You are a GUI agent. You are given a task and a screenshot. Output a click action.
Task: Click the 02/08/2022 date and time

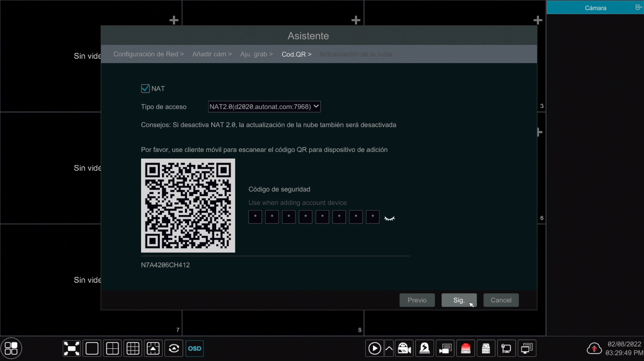tap(624, 348)
